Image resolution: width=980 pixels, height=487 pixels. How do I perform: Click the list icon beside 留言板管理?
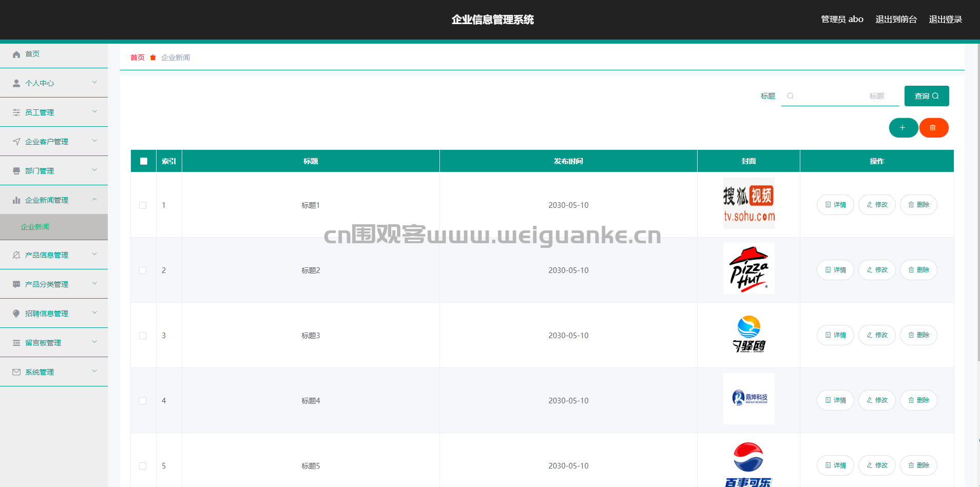pos(16,343)
